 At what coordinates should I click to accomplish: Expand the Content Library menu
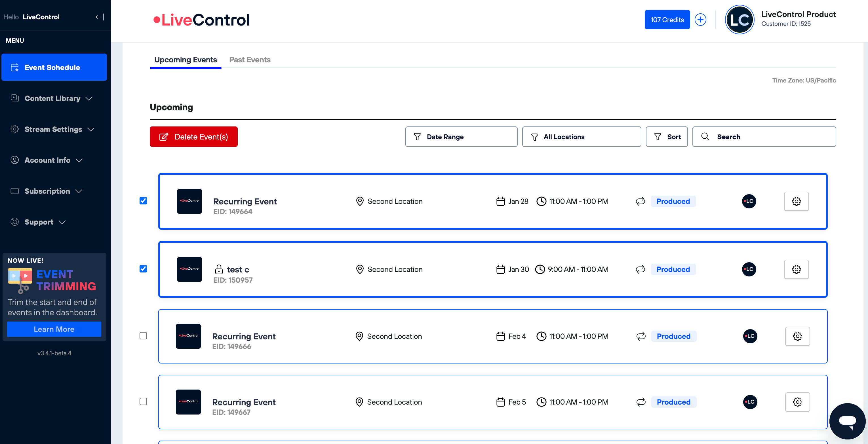click(53, 98)
